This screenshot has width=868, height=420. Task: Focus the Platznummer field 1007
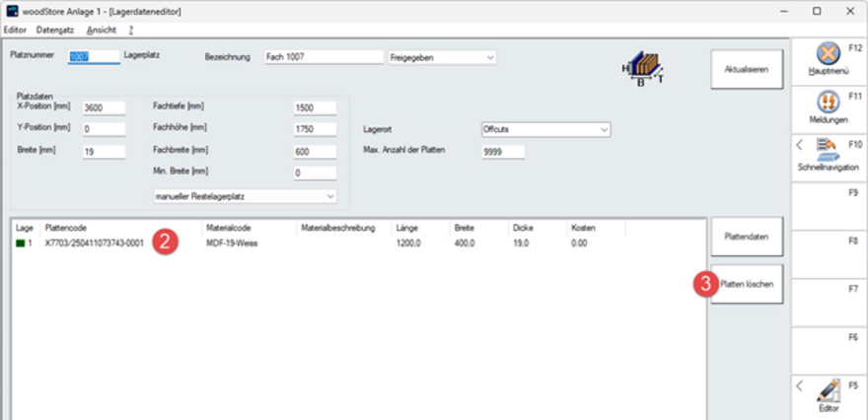tap(94, 57)
